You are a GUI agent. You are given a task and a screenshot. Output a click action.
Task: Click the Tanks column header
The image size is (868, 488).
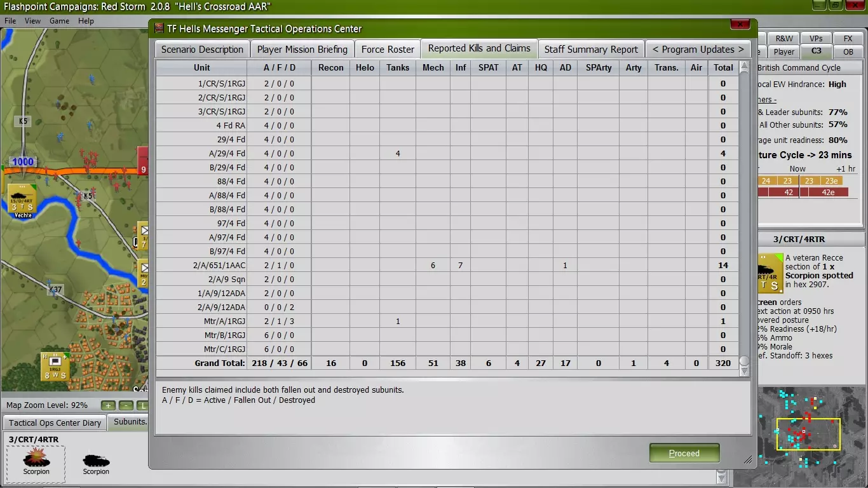398,67
